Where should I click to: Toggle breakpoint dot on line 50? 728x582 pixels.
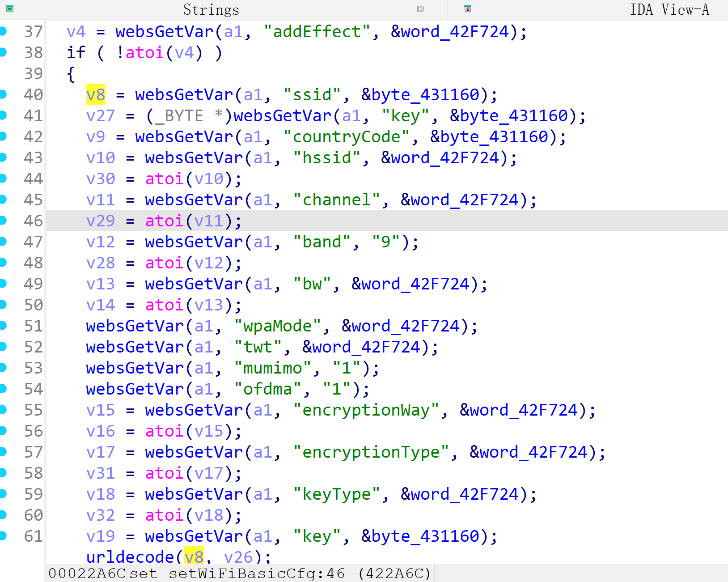tap(3, 304)
